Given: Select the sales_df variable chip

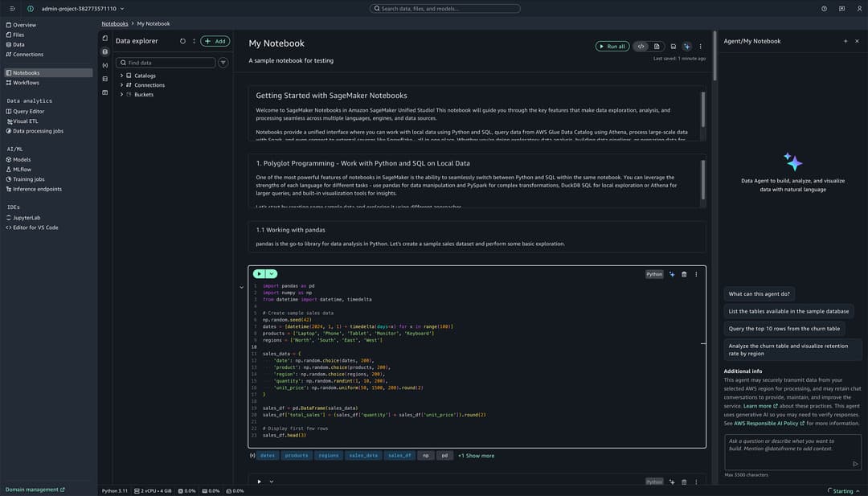Looking at the screenshot, I should tap(399, 454).
